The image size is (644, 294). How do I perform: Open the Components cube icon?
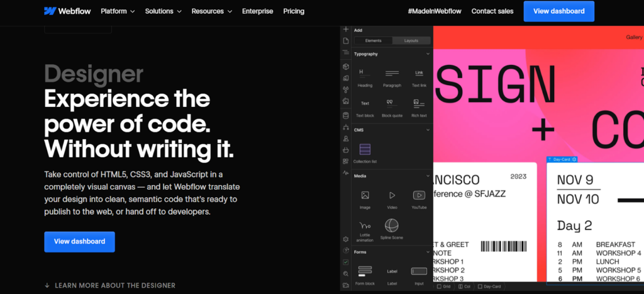346,67
